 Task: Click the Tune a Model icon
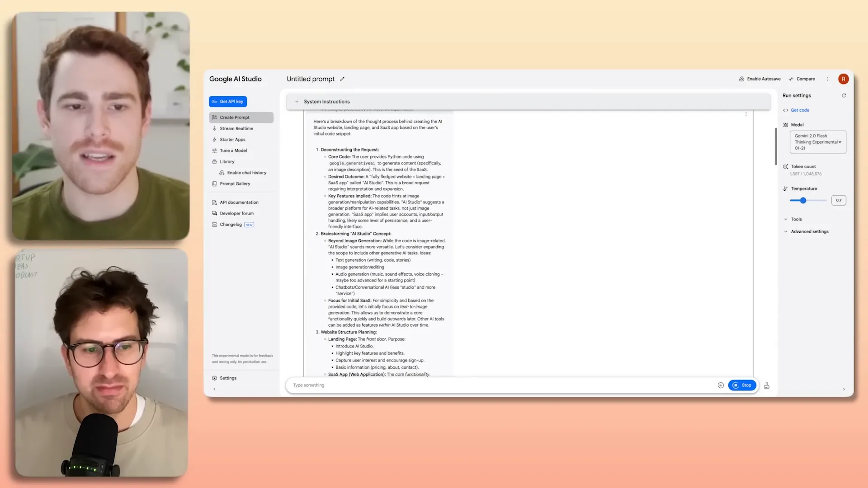(214, 151)
